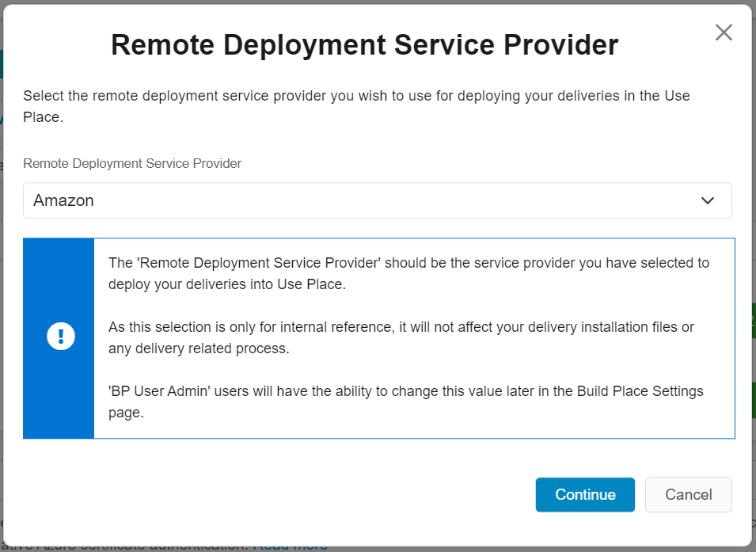Click the dialog title Remote Deployment Service Provider

pos(363,45)
